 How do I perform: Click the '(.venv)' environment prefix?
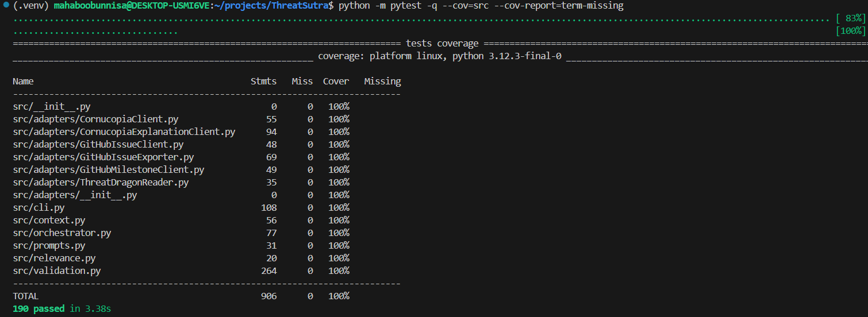(31, 6)
